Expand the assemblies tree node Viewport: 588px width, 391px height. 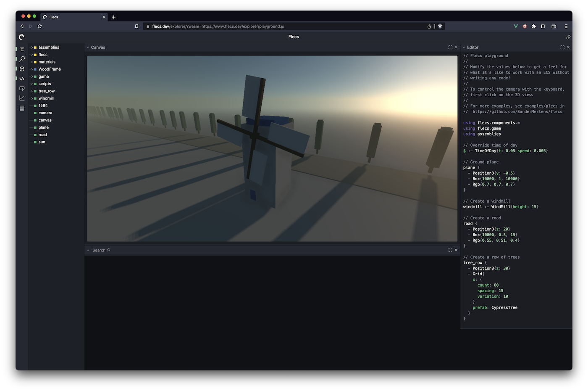pyautogui.click(x=32, y=48)
